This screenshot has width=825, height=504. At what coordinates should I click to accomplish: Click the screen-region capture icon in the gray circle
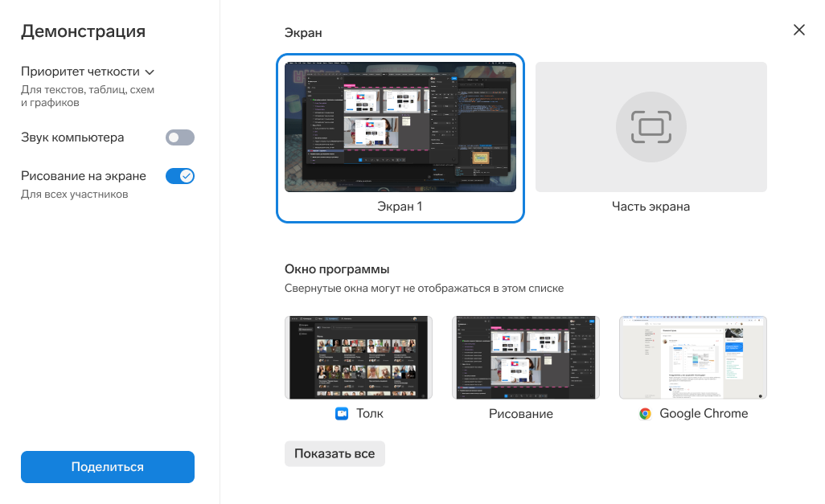651,127
